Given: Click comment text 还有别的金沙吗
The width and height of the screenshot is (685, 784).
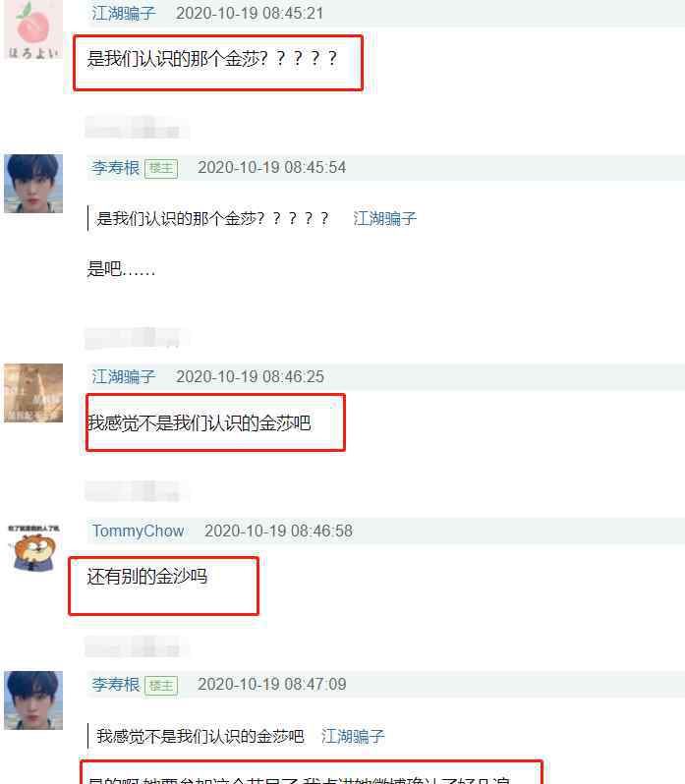Looking at the screenshot, I should [147, 576].
